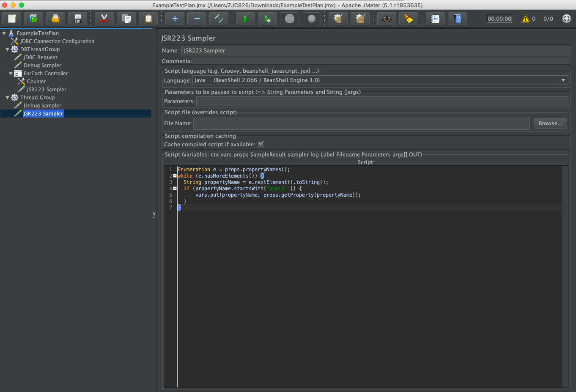Expand all nodes with plus icon
Screen dimensions: 576x392
point(175,19)
